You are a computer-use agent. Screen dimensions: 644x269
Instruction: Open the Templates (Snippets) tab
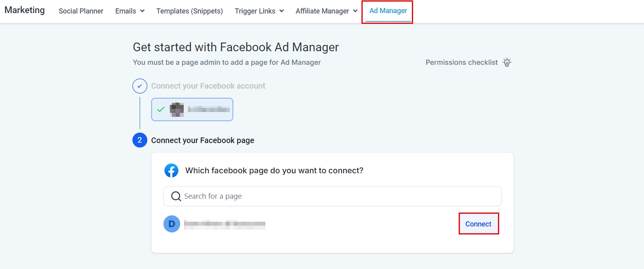[x=190, y=11]
